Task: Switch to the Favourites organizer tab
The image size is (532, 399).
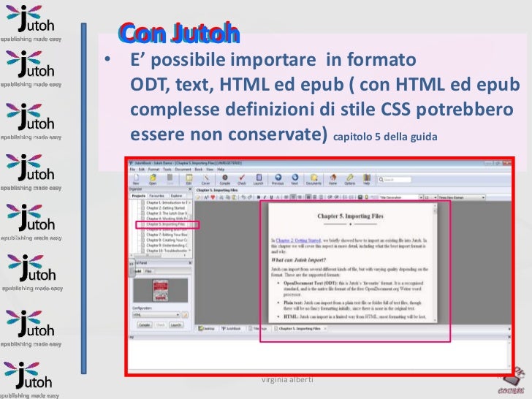Action: click(156, 196)
